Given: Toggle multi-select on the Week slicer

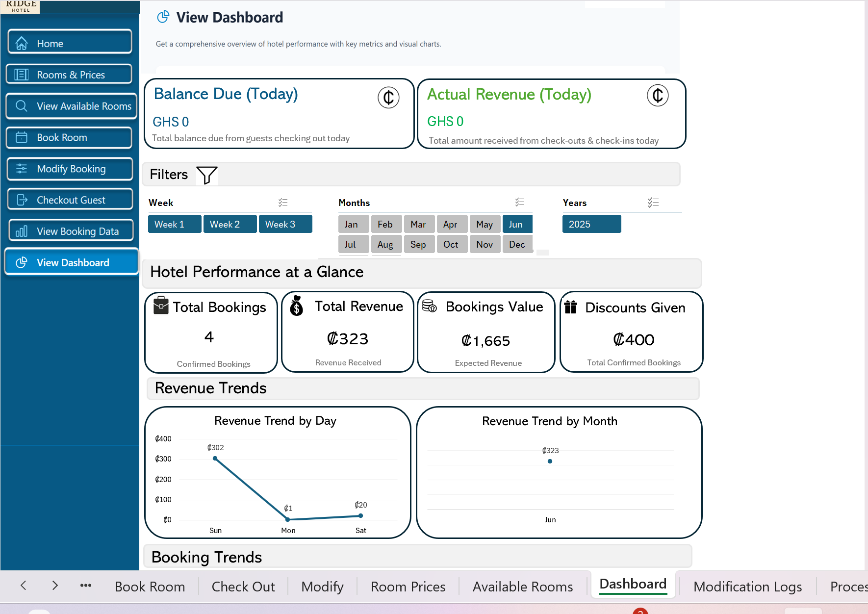Looking at the screenshot, I should (x=283, y=202).
